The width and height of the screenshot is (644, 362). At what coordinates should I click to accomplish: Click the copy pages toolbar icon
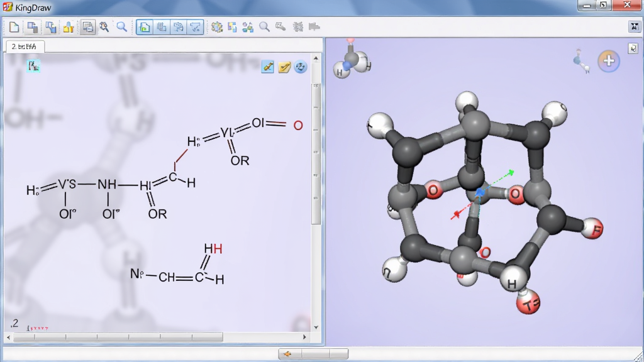click(x=33, y=27)
